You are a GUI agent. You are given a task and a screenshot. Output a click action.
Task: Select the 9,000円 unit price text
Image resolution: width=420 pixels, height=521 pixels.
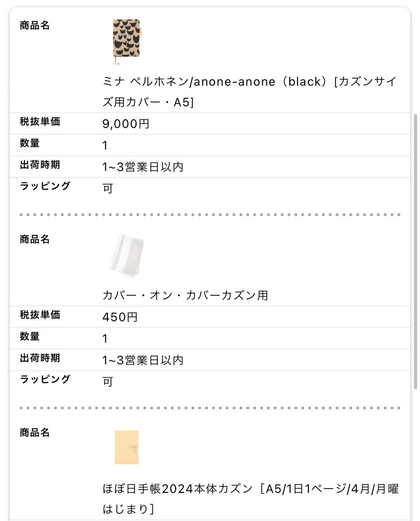(126, 124)
